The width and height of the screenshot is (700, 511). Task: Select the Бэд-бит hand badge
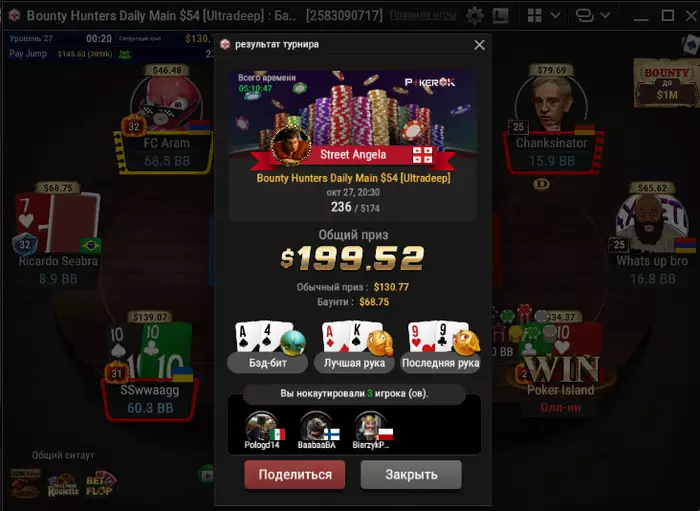click(267, 363)
